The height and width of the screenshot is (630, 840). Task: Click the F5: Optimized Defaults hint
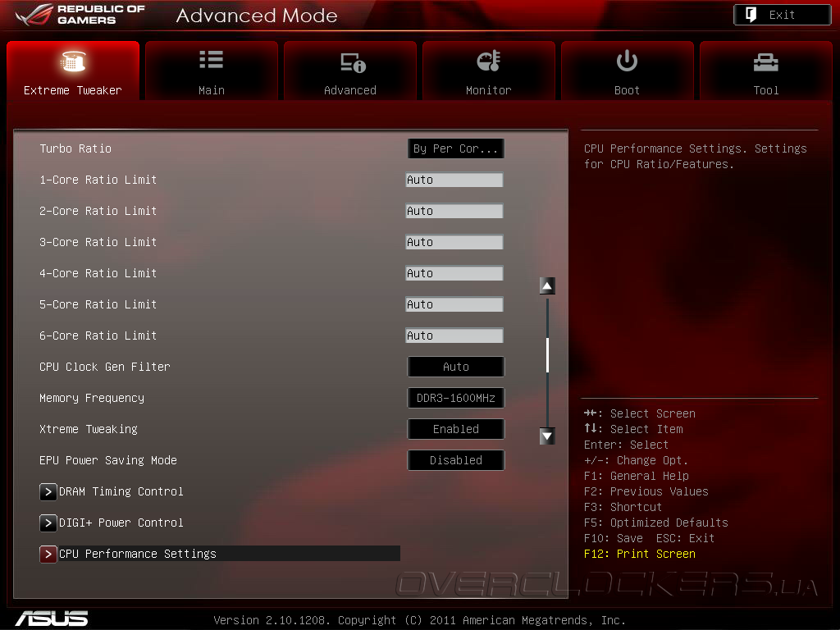[x=655, y=523]
